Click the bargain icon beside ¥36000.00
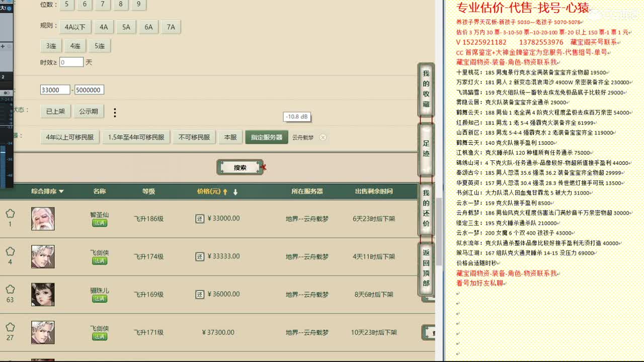The image size is (644, 362). (200, 295)
